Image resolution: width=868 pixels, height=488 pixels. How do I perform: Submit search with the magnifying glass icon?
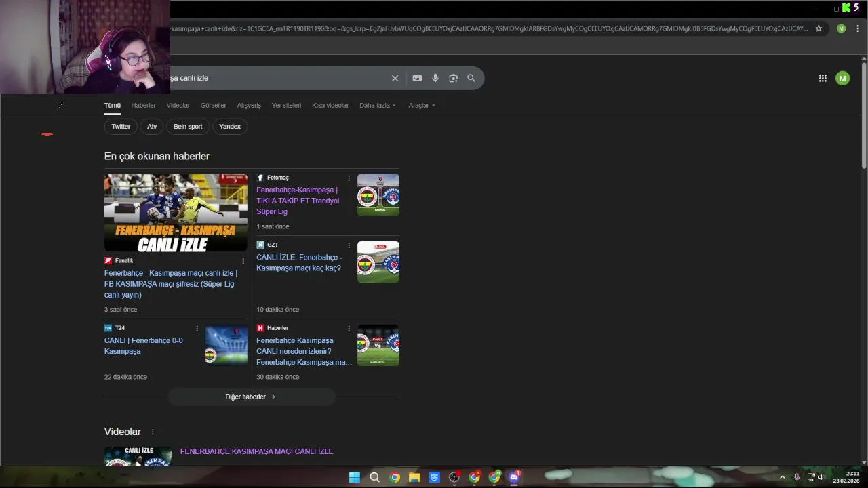pos(471,78)
